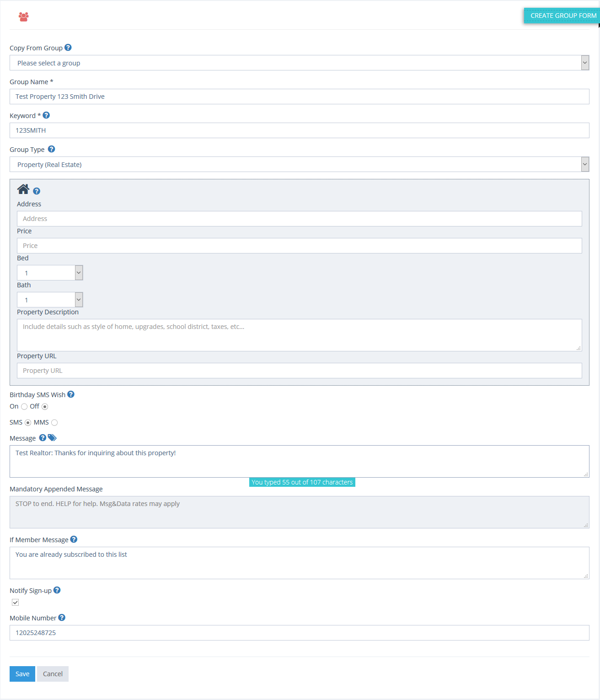Uncheck the Notify Sign-up checkbox

tap(15, 602)
